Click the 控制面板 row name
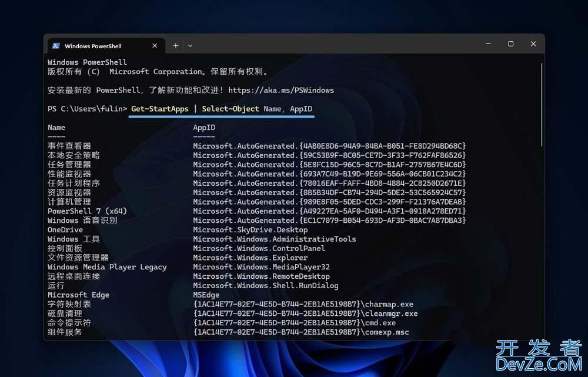This screenshot has width=588, height=377. coord(65,248)
